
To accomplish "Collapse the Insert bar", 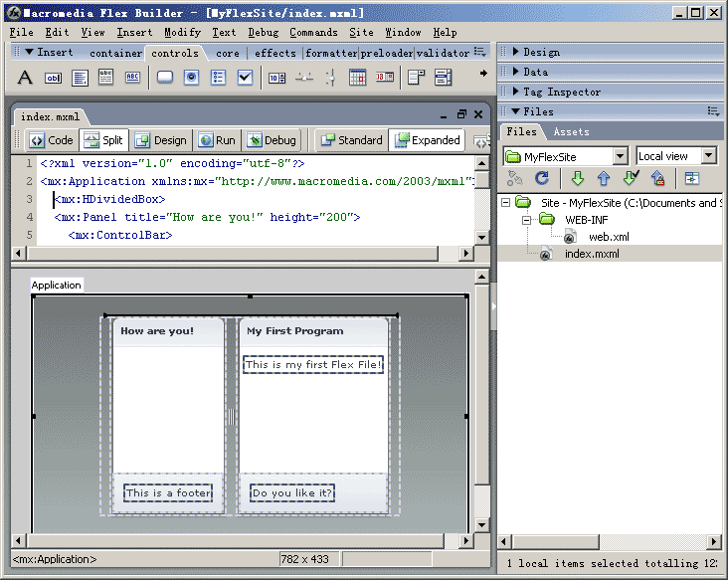I will 29,52.
